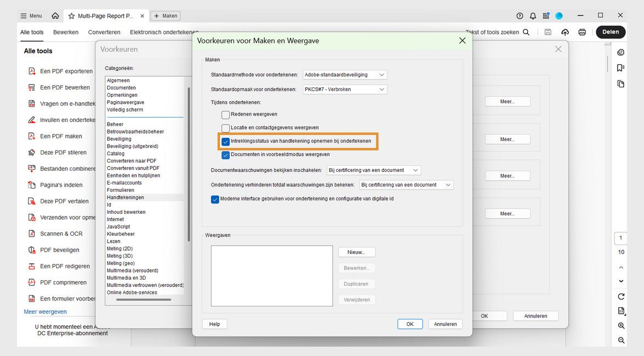This screenshot has width=644, height=356.
Task: Click the Maken new tab button
Action: point(165,16)
